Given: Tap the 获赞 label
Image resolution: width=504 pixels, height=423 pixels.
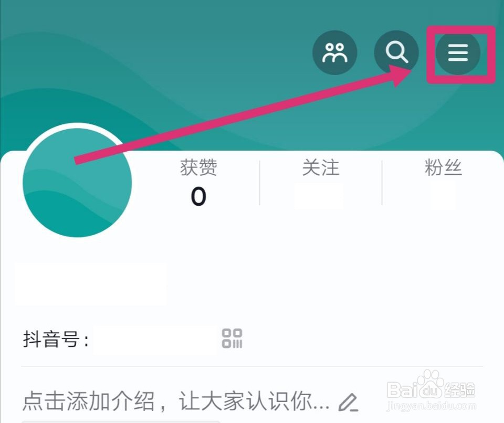Looking at the screenshot, I should tap(198, 167).
